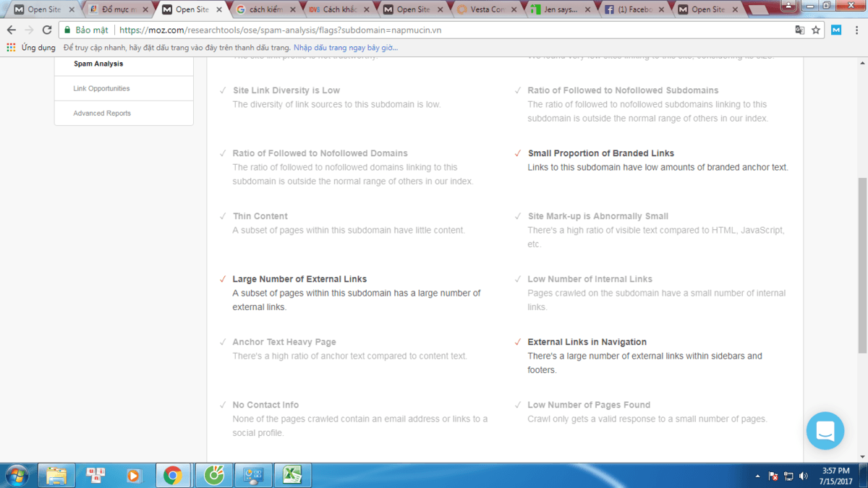Click the browser reload page icon
This screenshot has width=868, height=488.
(x=47, y=30)
